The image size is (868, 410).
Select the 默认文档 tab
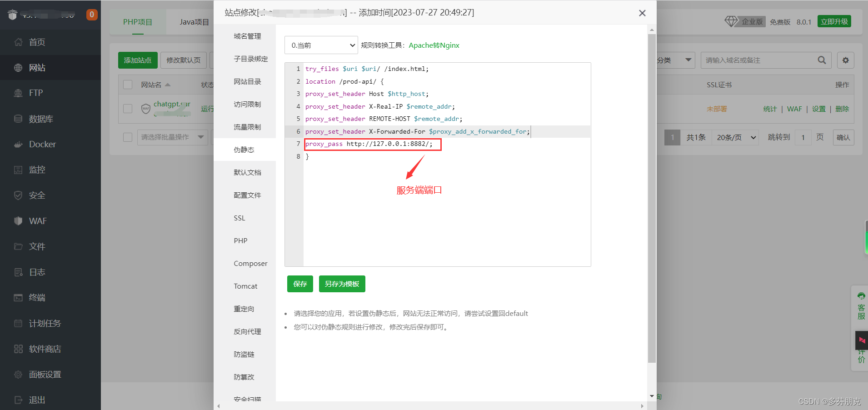click(247, 172)
